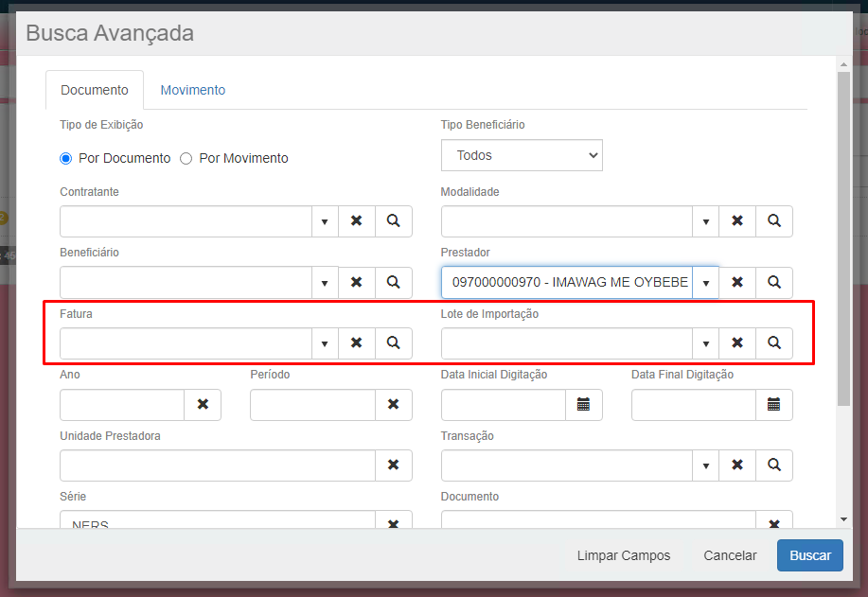The height and width of the screenshot is (597, 868).
Task: Clear Unidade Prestadora with X icon
Action: pos(394,465)
